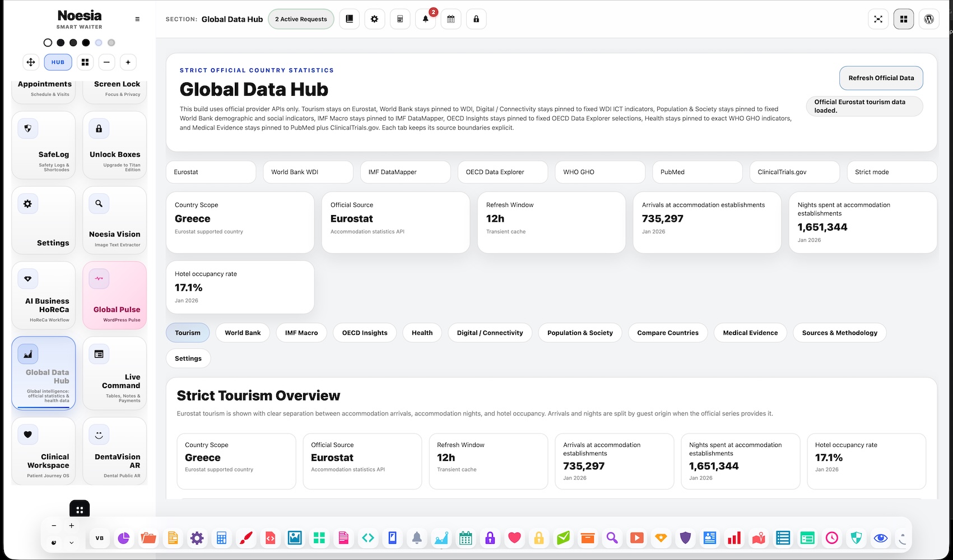953x560 pixels.
Task: Open the Noesia Vision sidebar tile
Action: pyautogui.click(x=115, y=220)
